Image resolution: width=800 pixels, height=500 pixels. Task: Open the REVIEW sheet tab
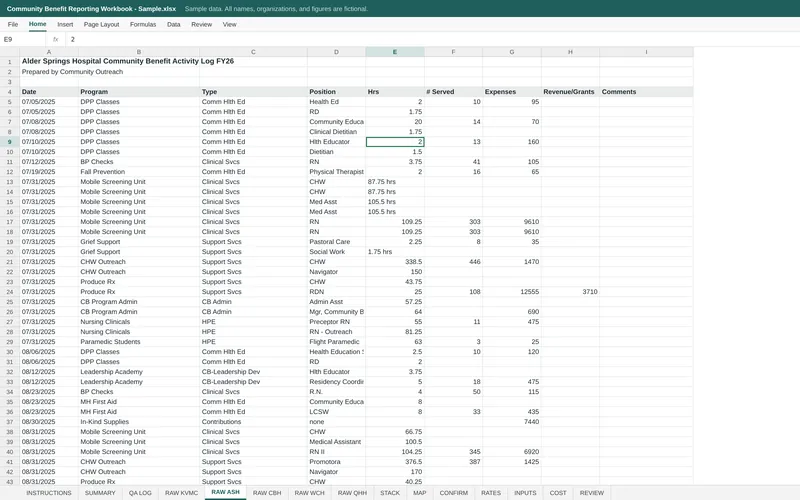coord(592,493)
